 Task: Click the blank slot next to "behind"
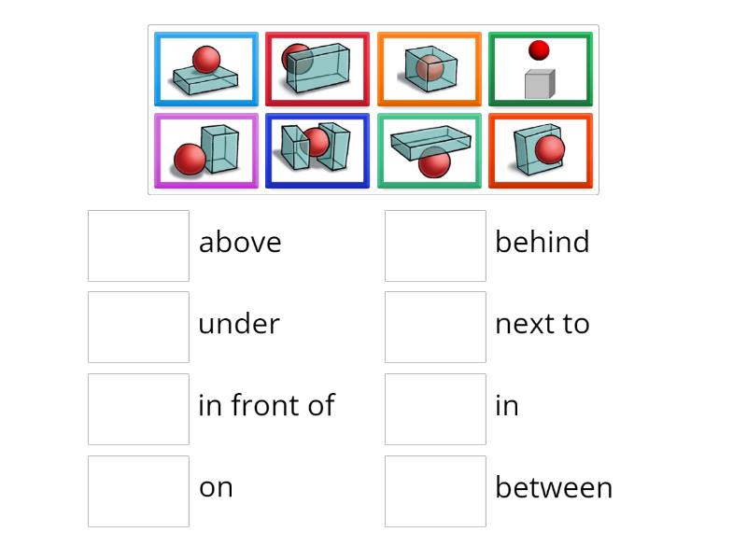(435, 245)
